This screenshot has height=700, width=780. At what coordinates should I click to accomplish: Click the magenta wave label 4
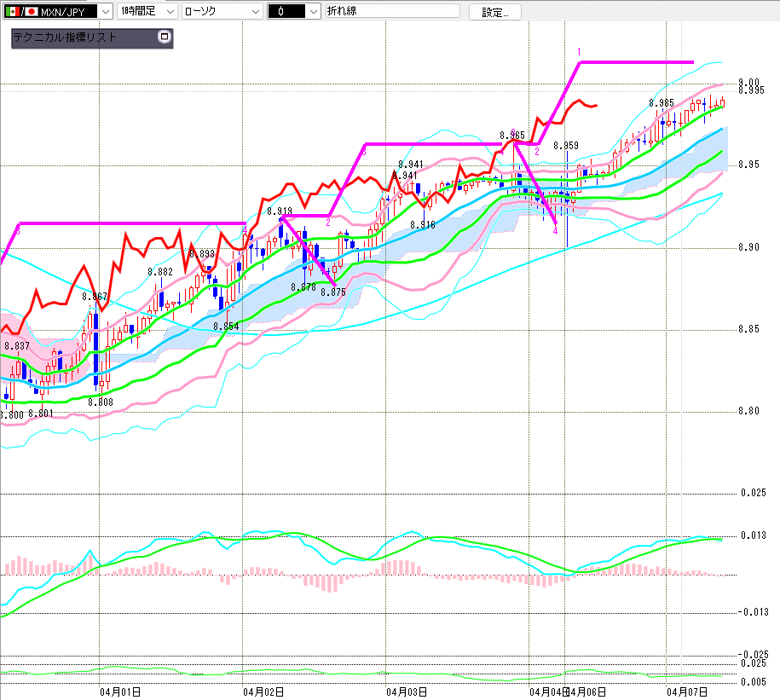pos(555,230)
